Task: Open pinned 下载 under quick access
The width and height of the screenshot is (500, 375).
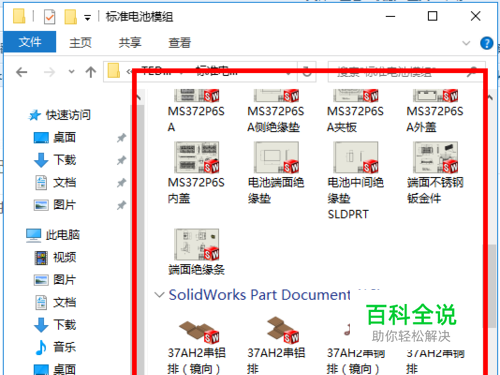Action: coord(55,160)
